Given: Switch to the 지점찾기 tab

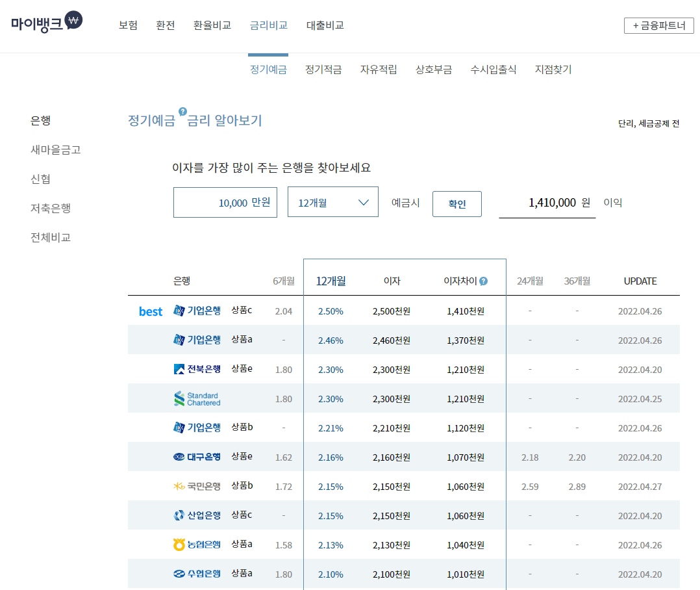Looking at the screenshot, I should [553, 70].
